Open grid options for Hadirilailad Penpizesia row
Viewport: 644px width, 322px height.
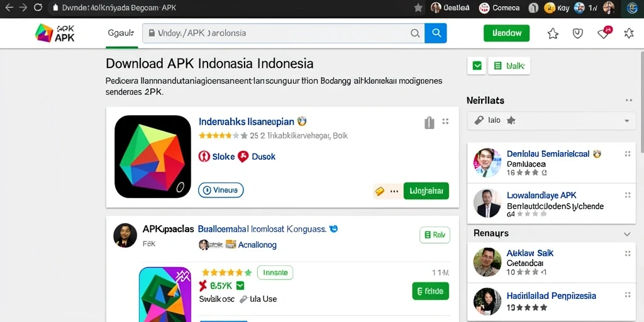click(627, 295)
